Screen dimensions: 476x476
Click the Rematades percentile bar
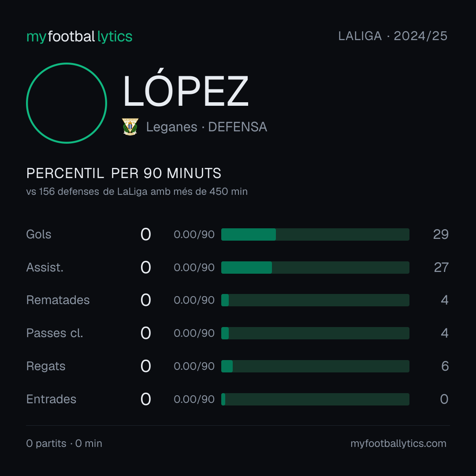315,300
